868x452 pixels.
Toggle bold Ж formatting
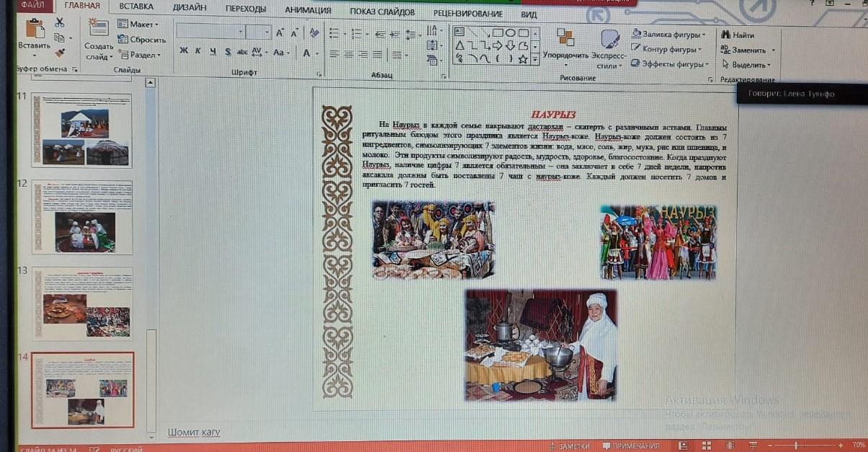click(x=184, y=51)
